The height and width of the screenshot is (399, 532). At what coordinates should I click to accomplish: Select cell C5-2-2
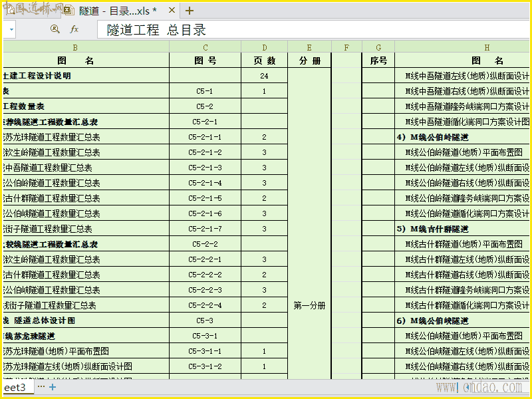(x=205, y=244)
